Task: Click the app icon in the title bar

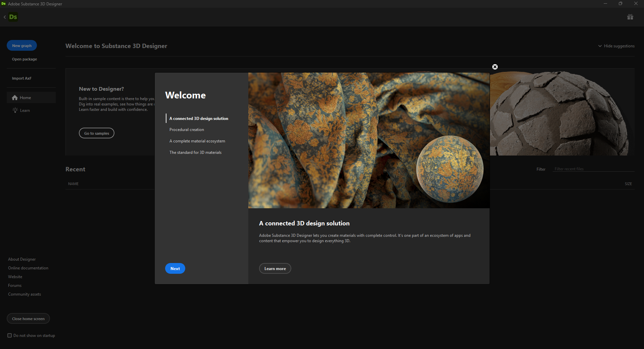Action: click(4, 4)
